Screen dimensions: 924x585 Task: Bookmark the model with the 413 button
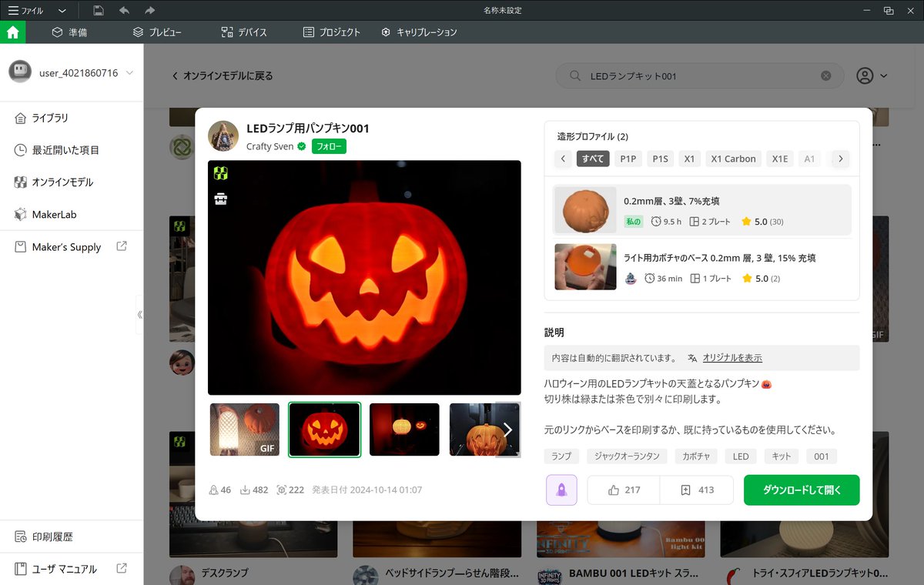point(697,490)
